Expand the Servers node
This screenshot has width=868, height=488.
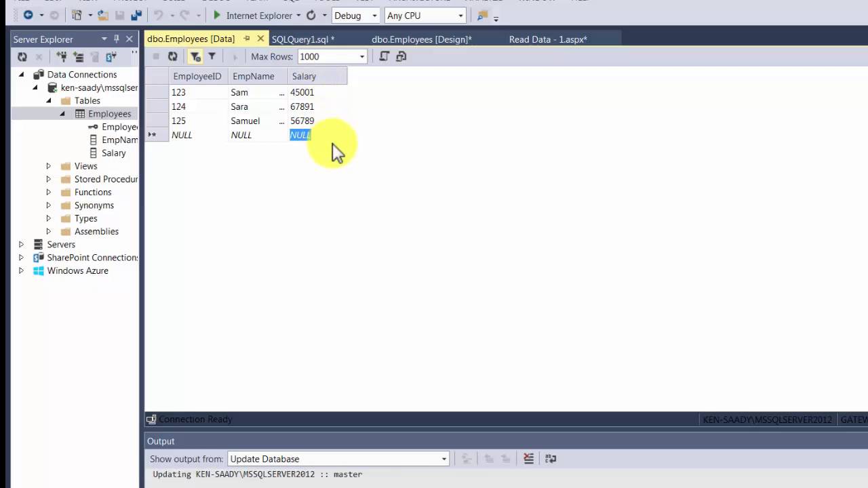[21, 245]
